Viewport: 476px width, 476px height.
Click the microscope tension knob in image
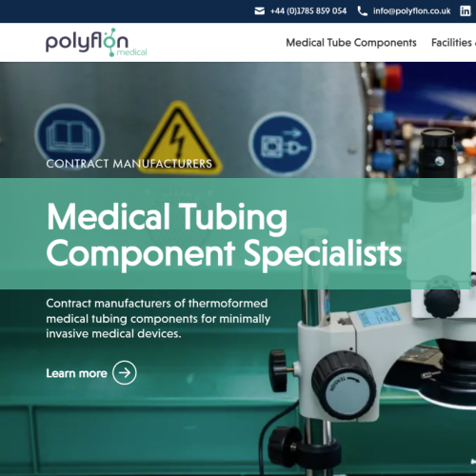[x=345, y=386]
